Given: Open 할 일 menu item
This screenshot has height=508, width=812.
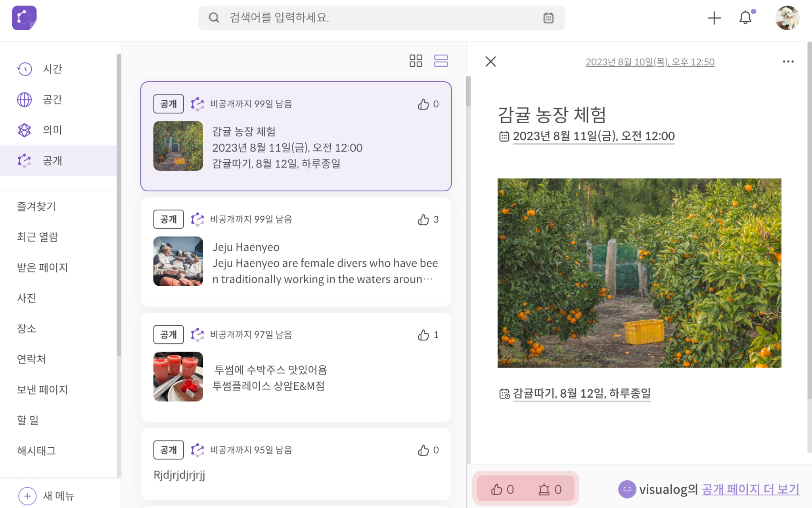Looking at the screenshot, I should pyautogui.click(x=28, y=420).
